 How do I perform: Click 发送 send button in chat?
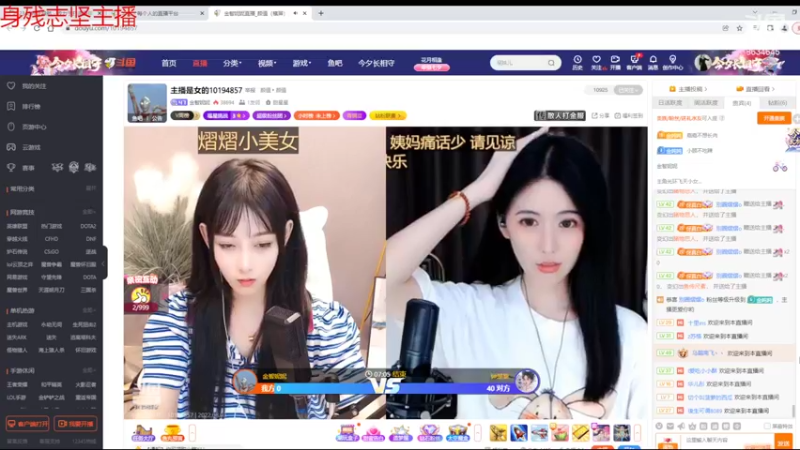point(783,442)
